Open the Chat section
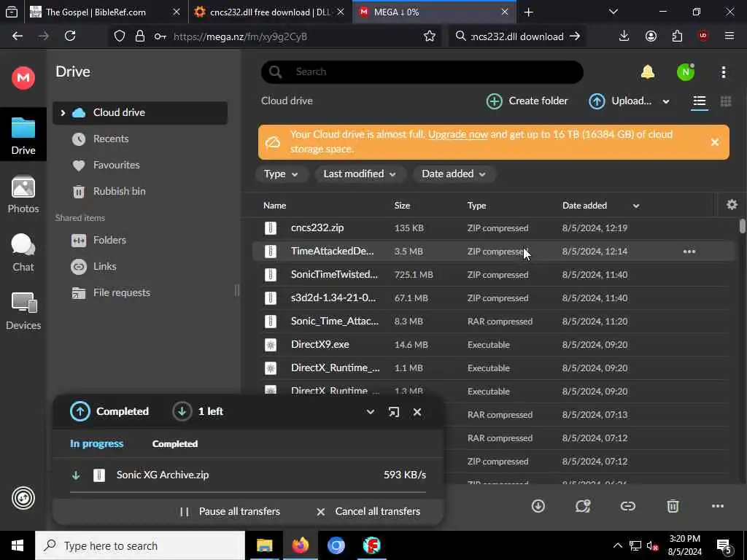 (23, 253)
